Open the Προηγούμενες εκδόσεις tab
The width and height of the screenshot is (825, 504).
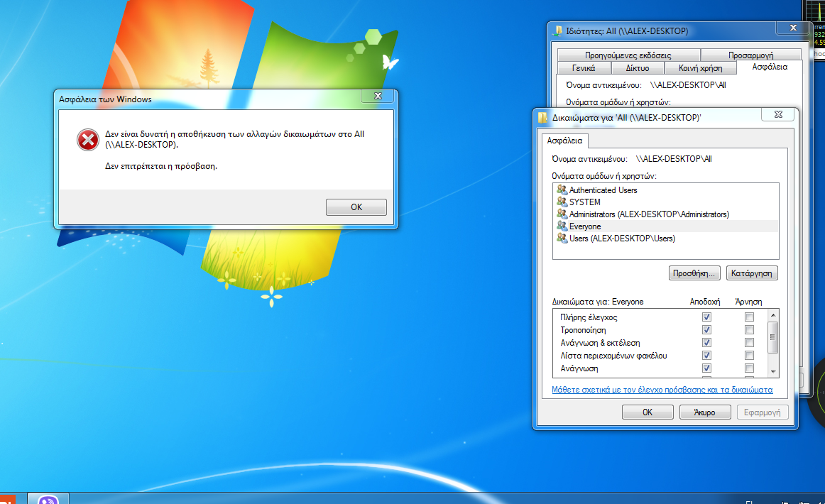coord(628,55)
